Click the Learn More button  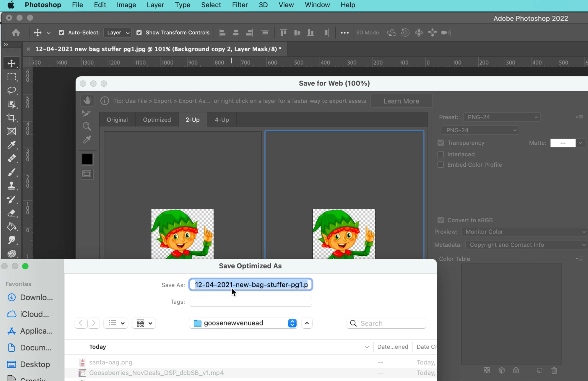(401, 101)
